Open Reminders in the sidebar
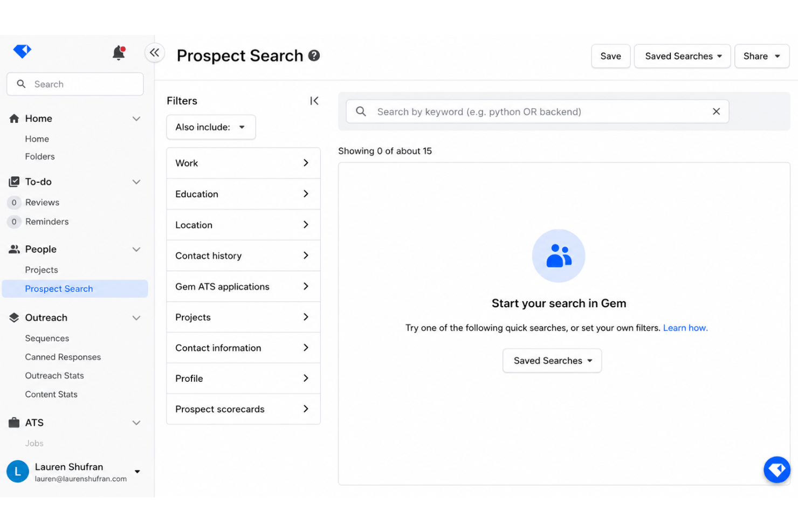 pyautogui.click(x=47, y=222)
